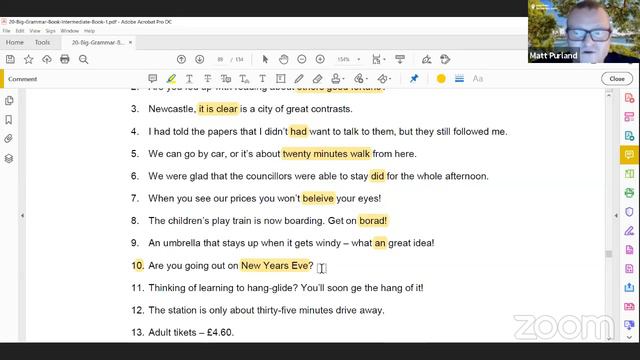The height and width of the screenshot is (360, 640).
Task: Open the magnifier search tool
Action: coord(84,59)
